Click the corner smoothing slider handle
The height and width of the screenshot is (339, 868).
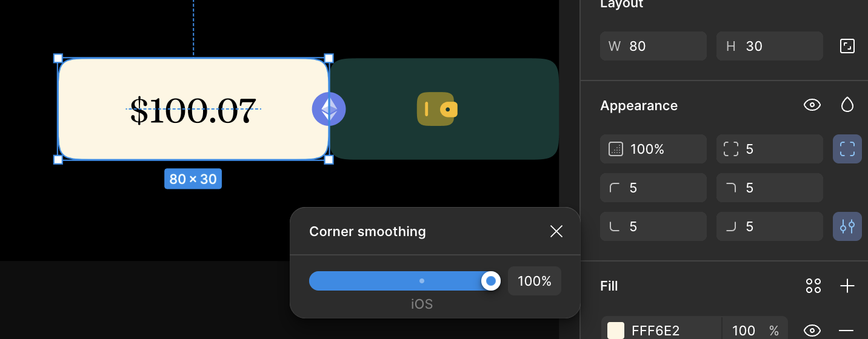(491, 281)
